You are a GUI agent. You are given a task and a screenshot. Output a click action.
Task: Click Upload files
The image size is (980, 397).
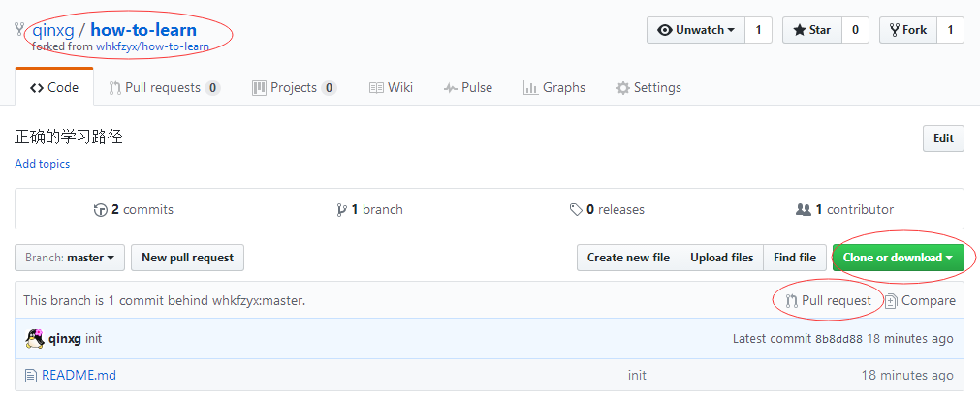722,258
